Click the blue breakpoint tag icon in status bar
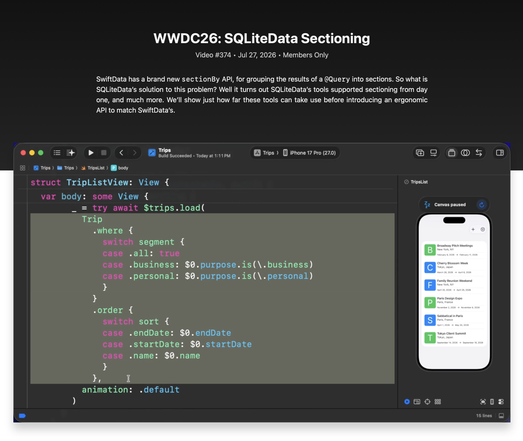Screen dimensions: 523x441 click(x=22, y=416)
